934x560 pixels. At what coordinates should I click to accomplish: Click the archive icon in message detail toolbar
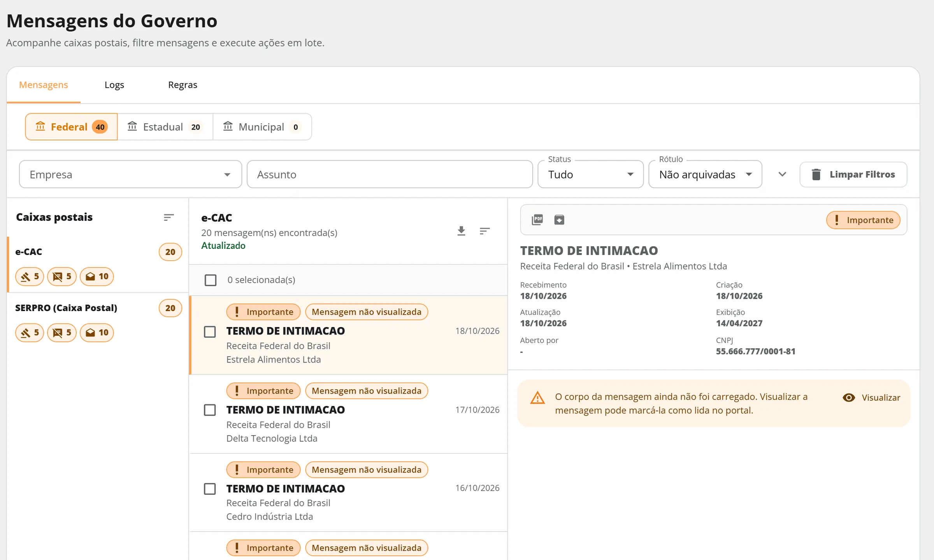(559, 220)
